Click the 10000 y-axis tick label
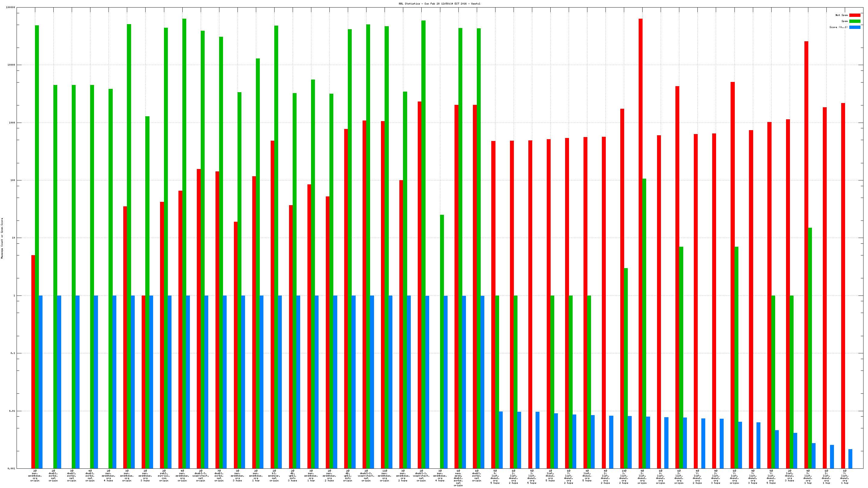This screenshot has height=488, width=868. [11, 65]
